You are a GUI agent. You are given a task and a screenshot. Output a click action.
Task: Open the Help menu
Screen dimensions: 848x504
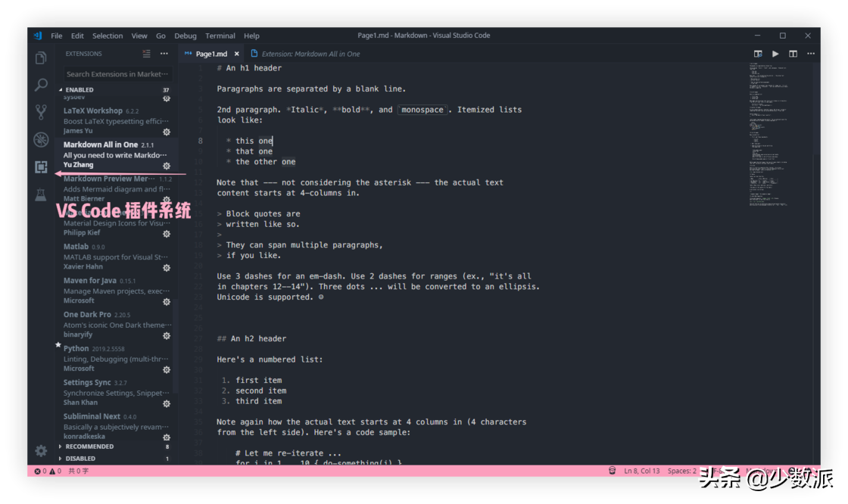click(x=251, y=36)
